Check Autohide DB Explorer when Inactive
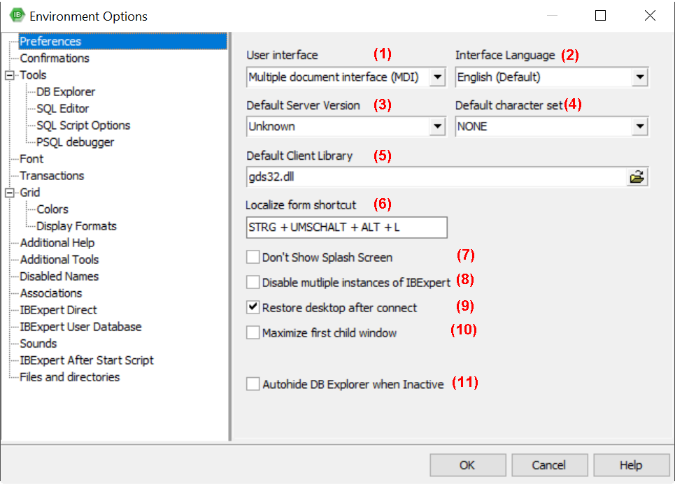 253,383
